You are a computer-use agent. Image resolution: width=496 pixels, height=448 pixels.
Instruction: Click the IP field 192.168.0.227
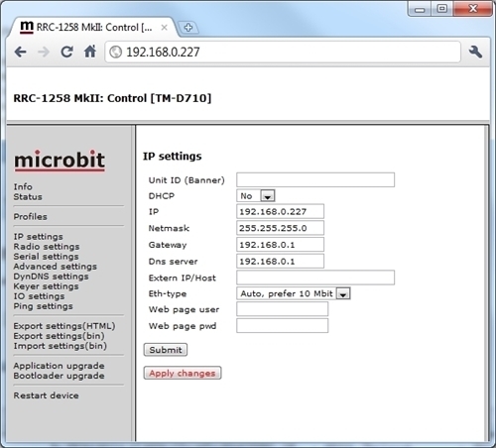click(280, 211)
